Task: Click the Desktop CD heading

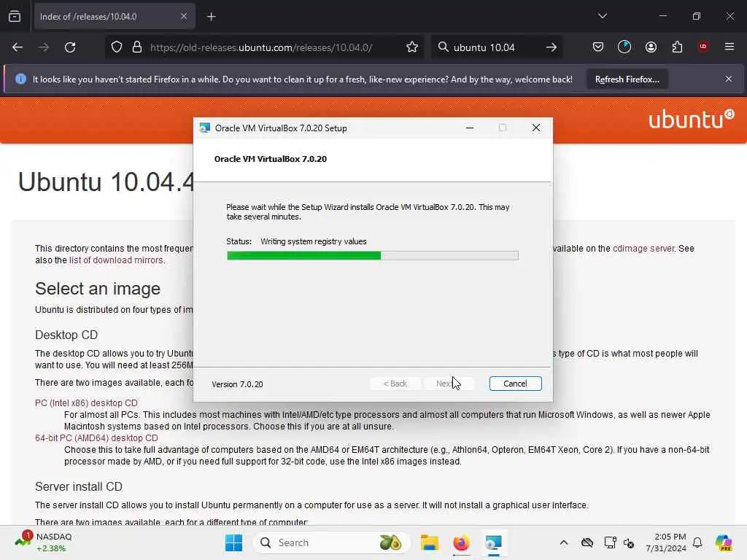Action: tap(66, 335)
